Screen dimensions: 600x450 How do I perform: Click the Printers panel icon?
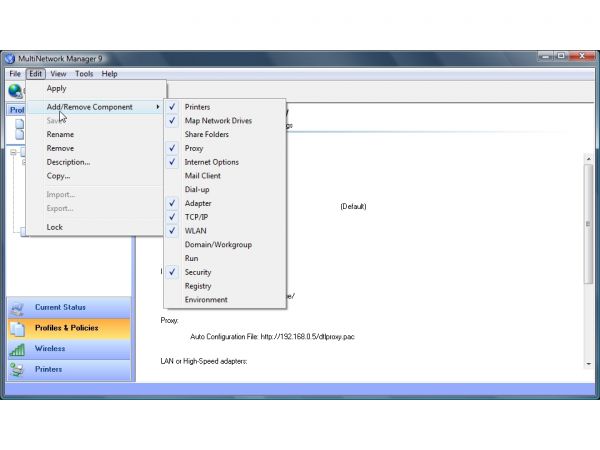pos(17,370)
